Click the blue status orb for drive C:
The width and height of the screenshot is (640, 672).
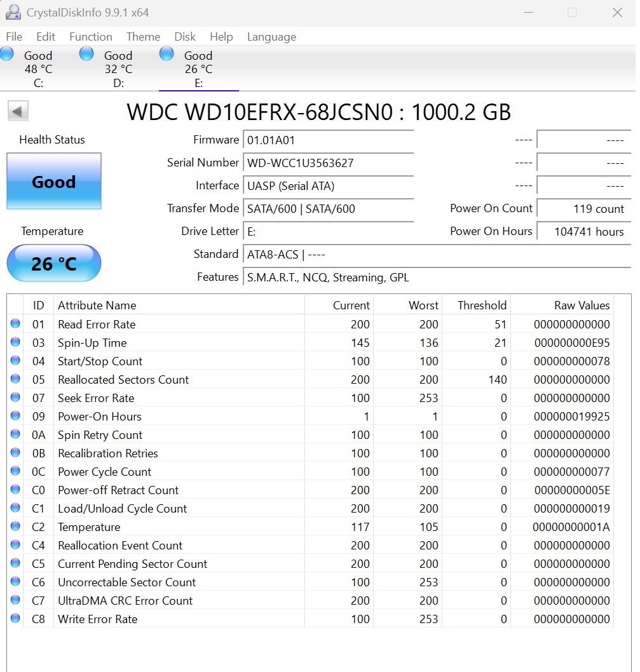(x=7, y=54)
